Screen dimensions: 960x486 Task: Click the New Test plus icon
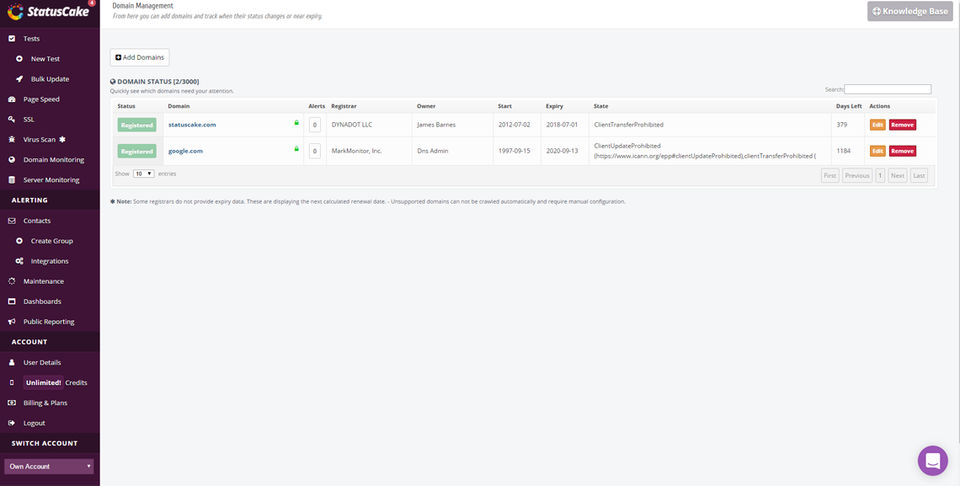click(20, 59)
